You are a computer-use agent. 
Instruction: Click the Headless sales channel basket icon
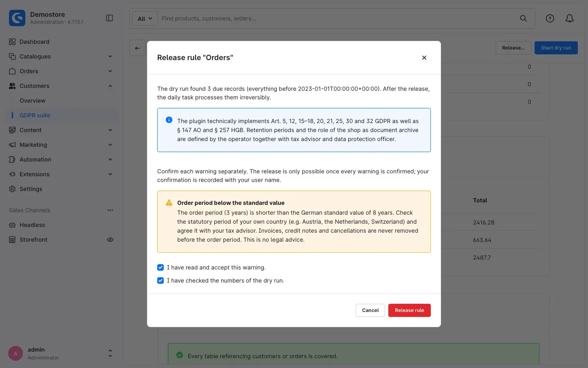tap(12, 225)
